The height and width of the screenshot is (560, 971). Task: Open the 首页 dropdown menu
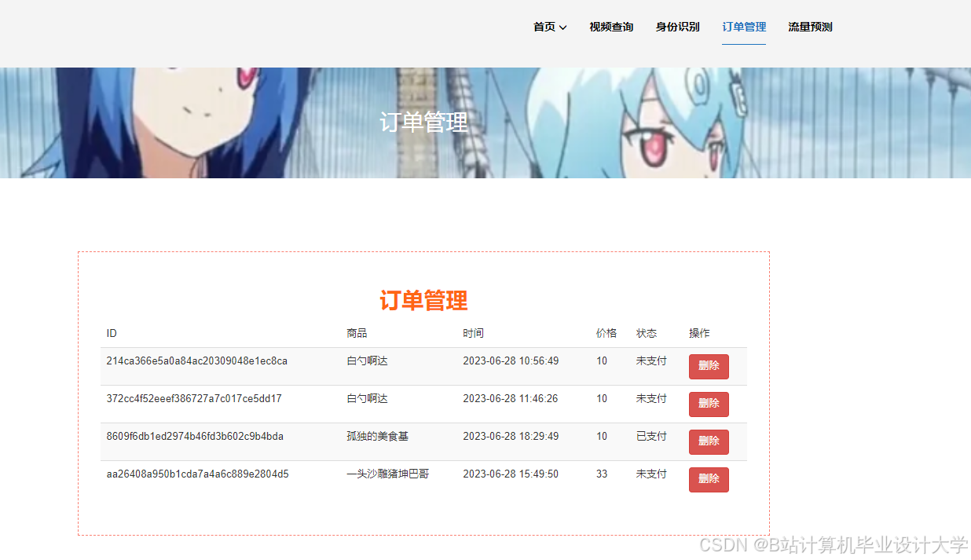click(x=550, y=27)
